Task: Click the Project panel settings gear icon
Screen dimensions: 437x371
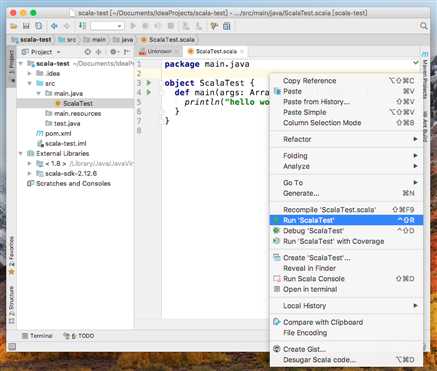Action: (113, 52)
